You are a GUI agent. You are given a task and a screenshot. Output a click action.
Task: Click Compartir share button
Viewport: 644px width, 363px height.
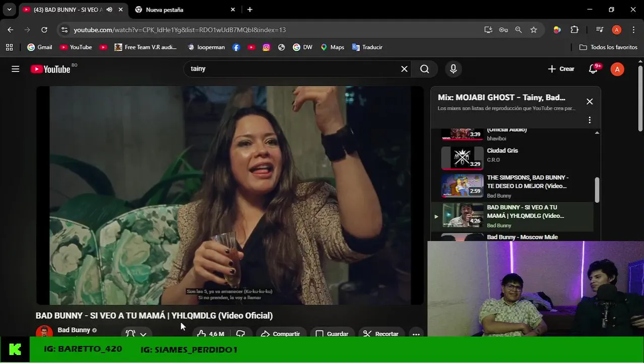tap(280, 333)
